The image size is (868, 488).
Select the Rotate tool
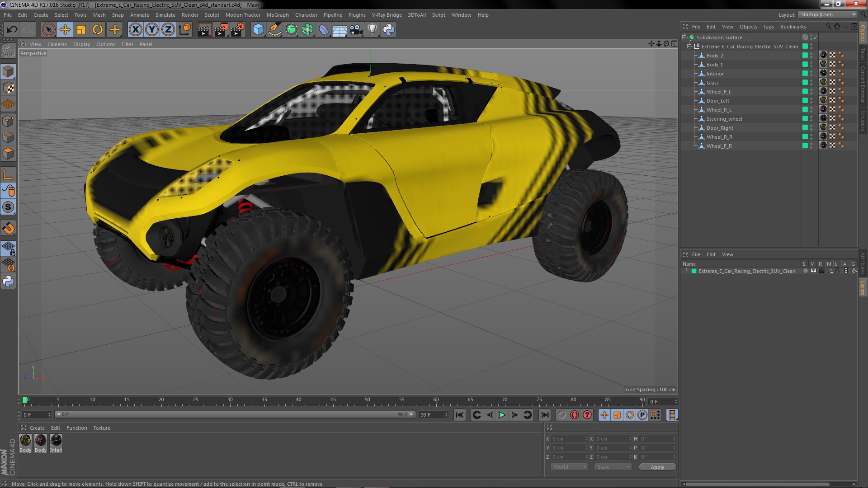point(98,30)
